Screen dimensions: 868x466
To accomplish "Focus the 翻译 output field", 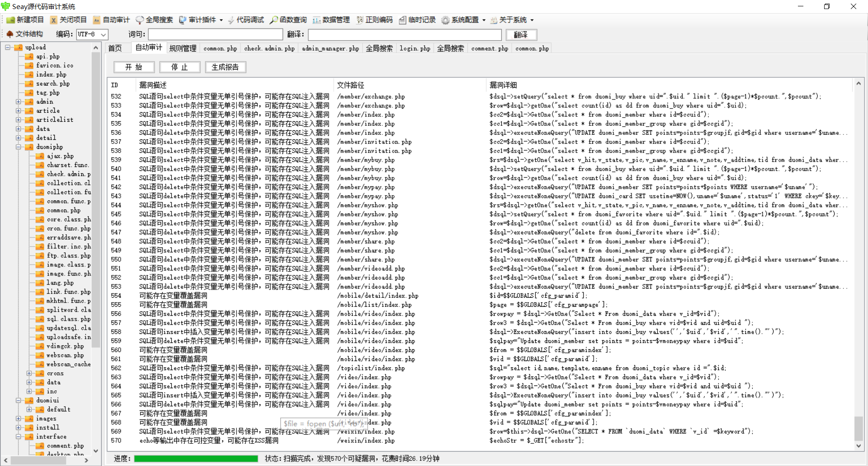I will pyautogui.click(x=405, y=34).
